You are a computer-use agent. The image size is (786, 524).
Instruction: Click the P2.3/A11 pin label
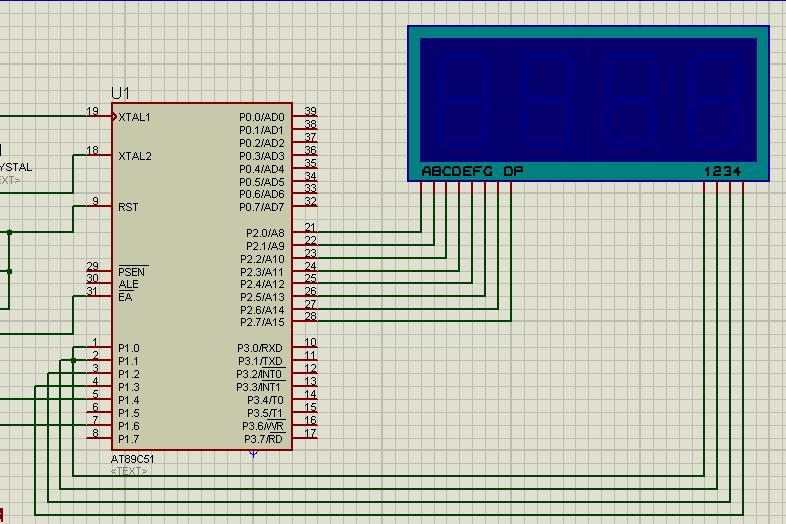(262, 272)
